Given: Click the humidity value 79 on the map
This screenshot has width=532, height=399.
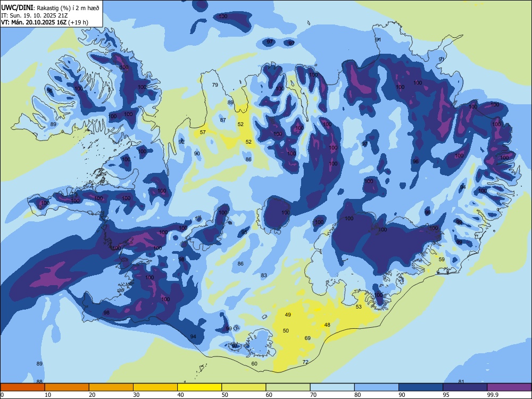Looking at the screenshot, I should tap(215, 85).
